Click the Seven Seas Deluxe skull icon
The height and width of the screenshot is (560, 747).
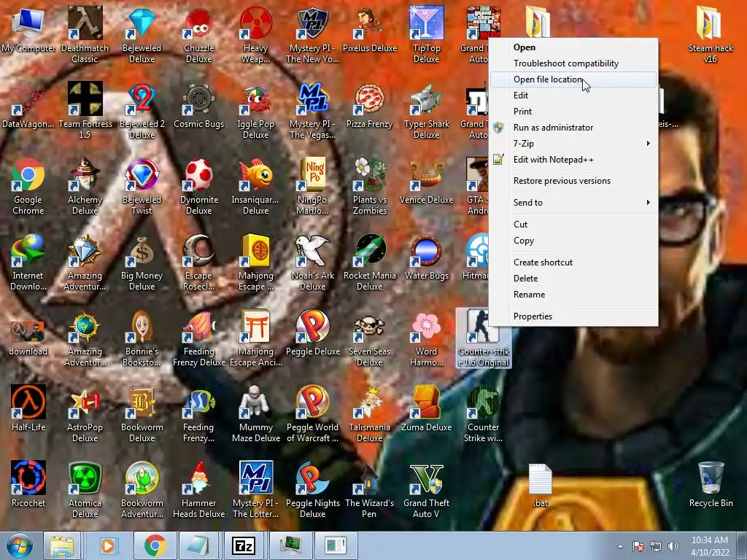pos(370,326)
